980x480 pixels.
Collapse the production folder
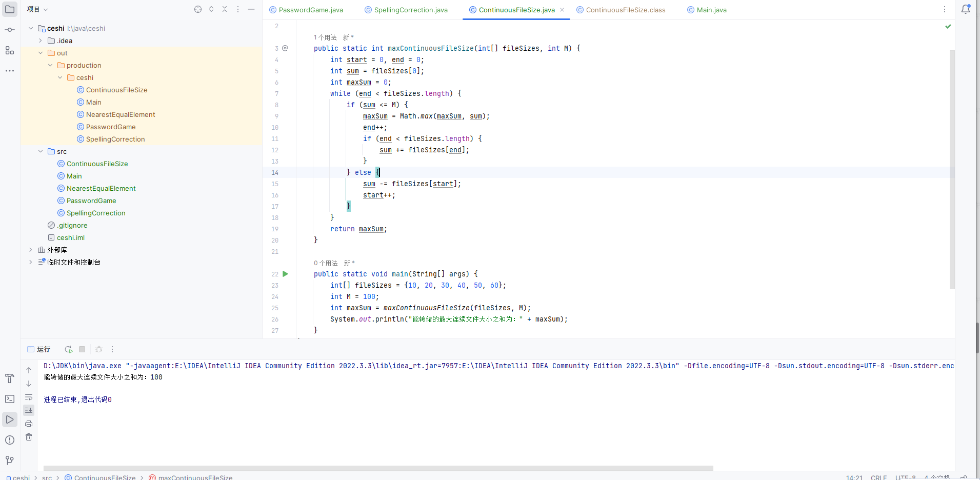[50, 65]
